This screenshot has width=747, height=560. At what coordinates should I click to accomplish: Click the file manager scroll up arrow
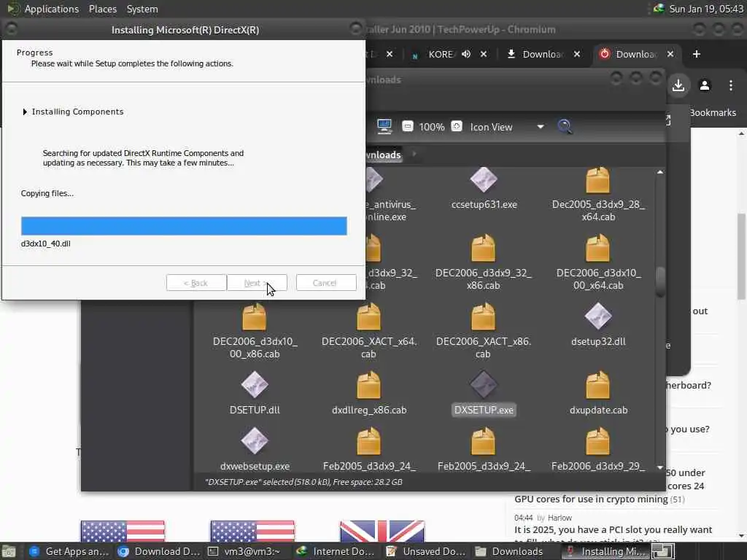pos(659,172)
